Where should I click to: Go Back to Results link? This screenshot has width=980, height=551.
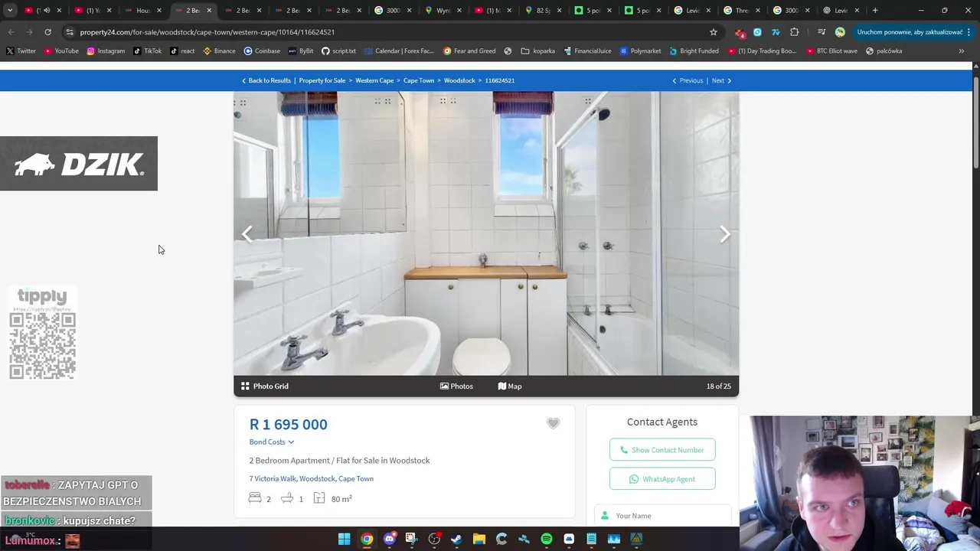(266, 80)
